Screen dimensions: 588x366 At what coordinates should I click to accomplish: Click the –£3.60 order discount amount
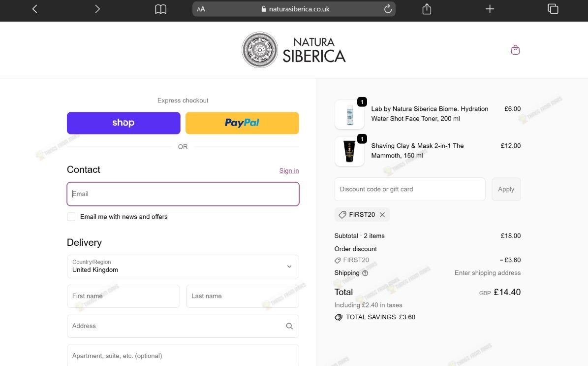pyautogui.click(x=510, y=260)
